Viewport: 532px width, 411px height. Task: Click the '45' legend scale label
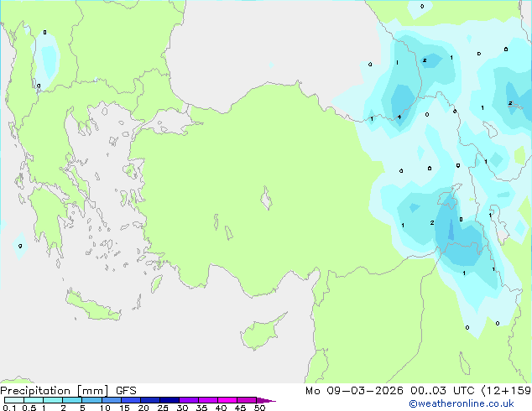[x=240, y=408]
